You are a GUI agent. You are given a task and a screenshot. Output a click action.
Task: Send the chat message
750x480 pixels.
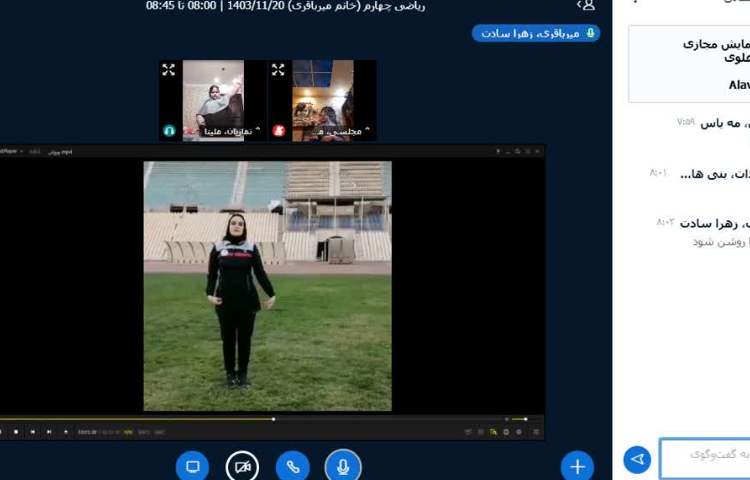coord(637,459)
